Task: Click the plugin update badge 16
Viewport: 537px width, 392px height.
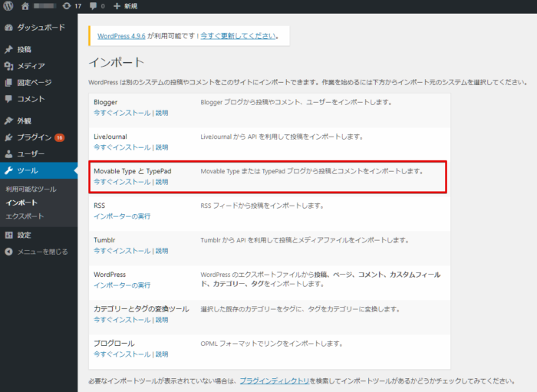Action: pyautogui.click(x=60, y=137)
